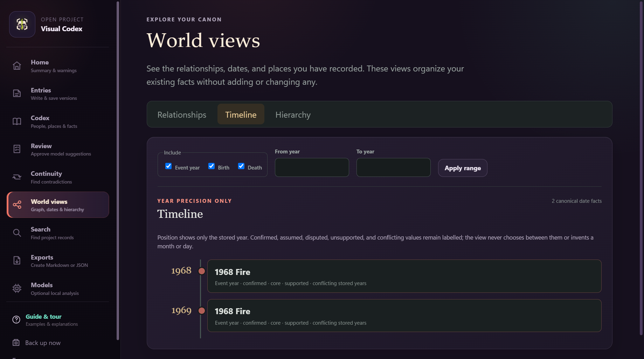Viewport: 644px width, 359px height.
Task: Click the Guide & tour help icon
Action: 16,320
